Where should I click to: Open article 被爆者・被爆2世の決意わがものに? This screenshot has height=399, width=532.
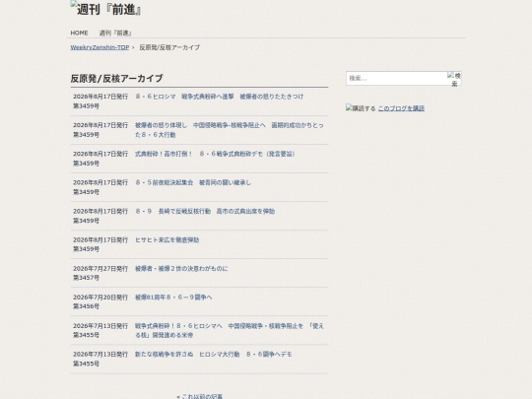click(181, 269)
